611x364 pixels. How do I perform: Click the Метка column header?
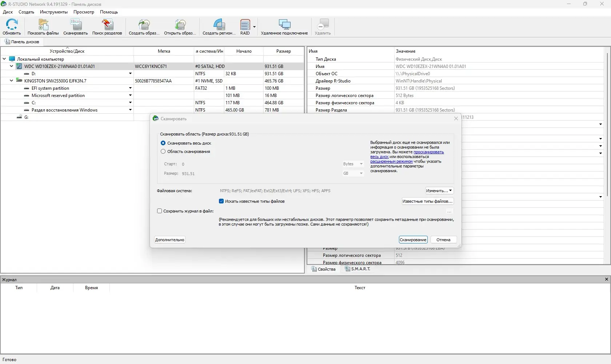[x=164, y=51]
